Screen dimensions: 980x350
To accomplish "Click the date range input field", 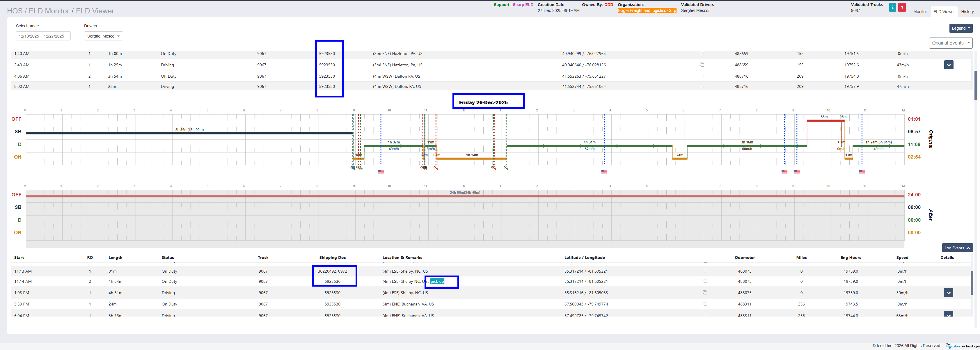I will 43,36.
